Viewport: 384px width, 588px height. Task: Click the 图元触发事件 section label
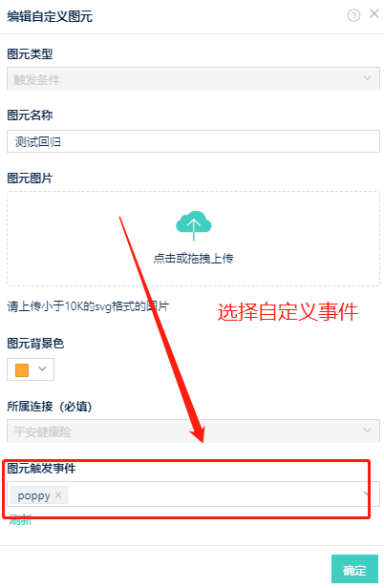[42, 468]
